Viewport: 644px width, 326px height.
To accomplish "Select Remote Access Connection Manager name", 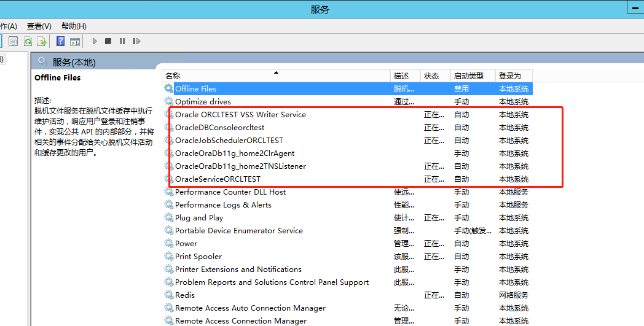I will pos(241,321).
